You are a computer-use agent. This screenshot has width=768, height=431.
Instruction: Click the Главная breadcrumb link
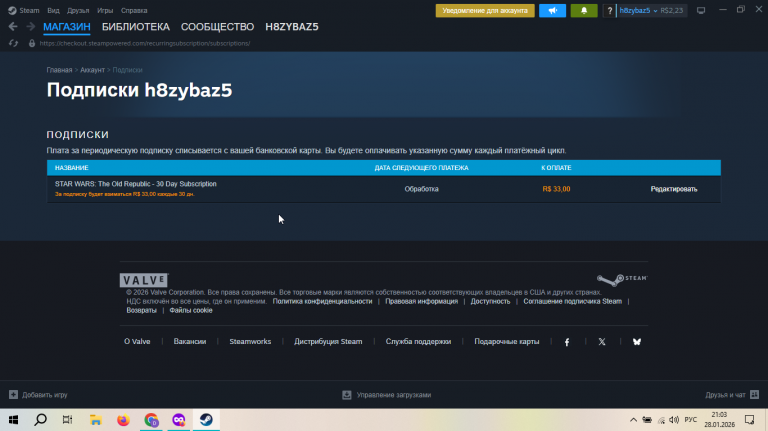(59, 70)
